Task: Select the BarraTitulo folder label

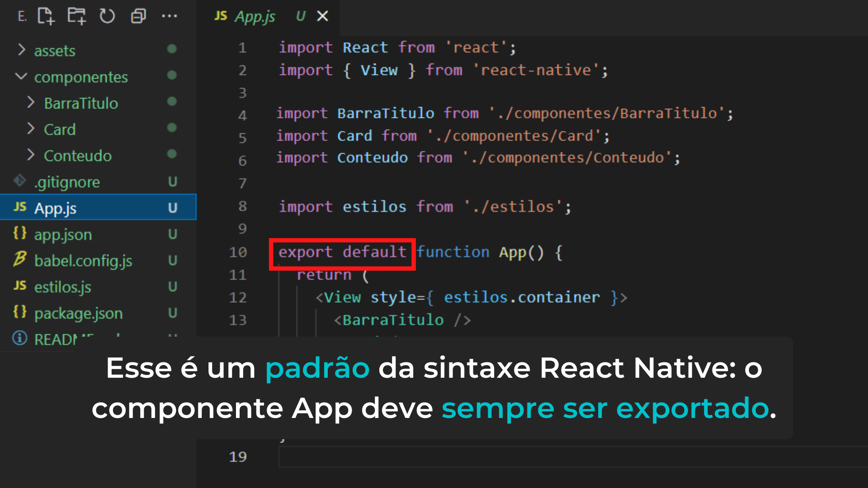Action: click(x=81, y=103)
